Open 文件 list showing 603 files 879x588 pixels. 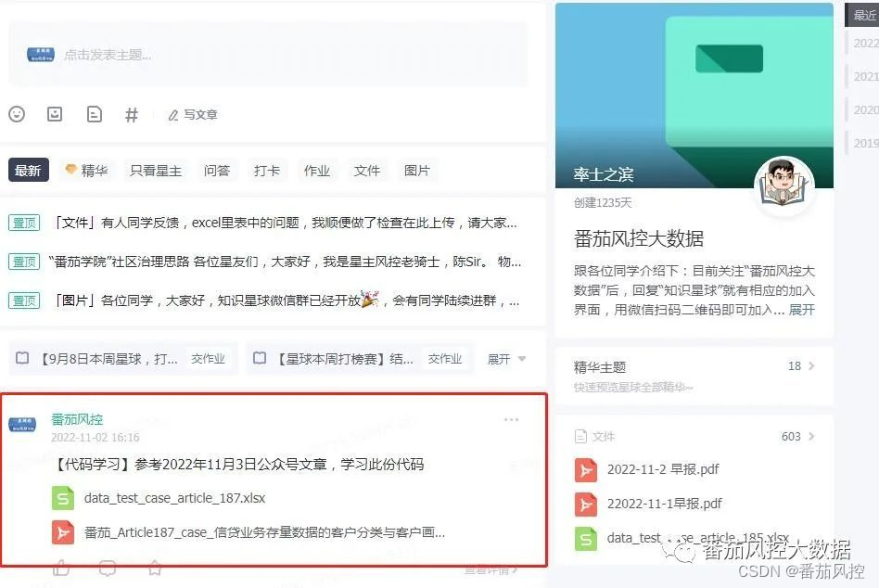tap(694, 436)
